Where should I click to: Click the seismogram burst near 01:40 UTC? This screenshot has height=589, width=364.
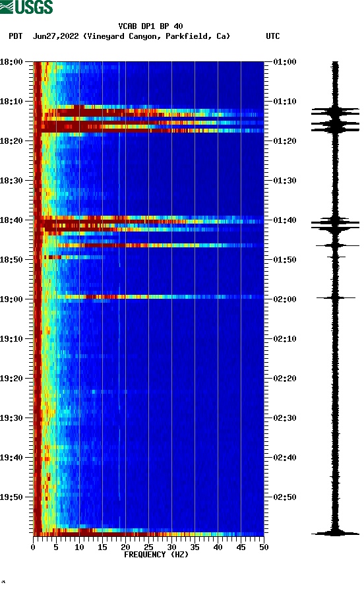click(x=336, y=225)
